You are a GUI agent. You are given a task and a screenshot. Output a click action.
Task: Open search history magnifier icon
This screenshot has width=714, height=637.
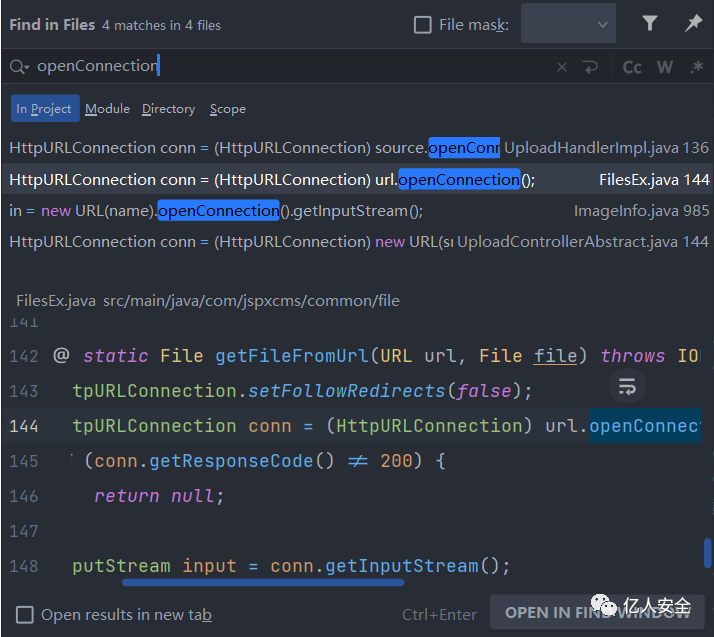click(19, 67)
